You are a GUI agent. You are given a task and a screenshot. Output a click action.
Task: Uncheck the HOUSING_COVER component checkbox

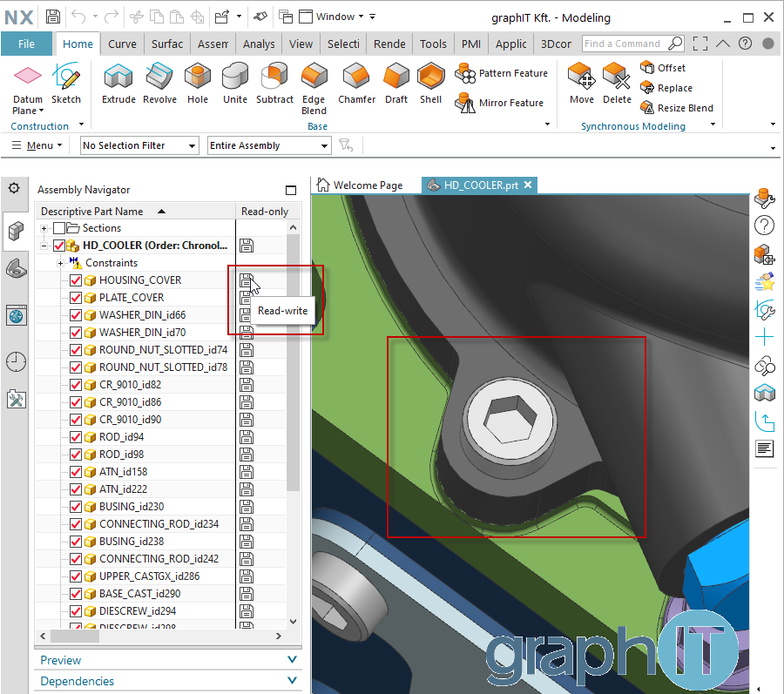(x=76, y=280)
